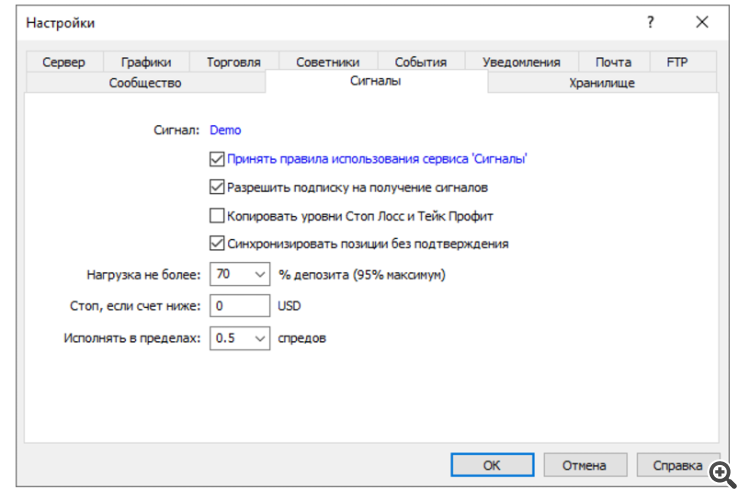Close the Настройки dialog window
The width and height of the screenshot is (750, 501).
(702, 22)
